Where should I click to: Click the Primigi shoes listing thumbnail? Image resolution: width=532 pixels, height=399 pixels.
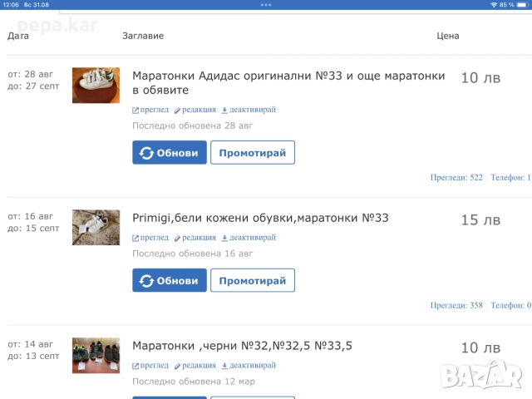click(96, 227)
